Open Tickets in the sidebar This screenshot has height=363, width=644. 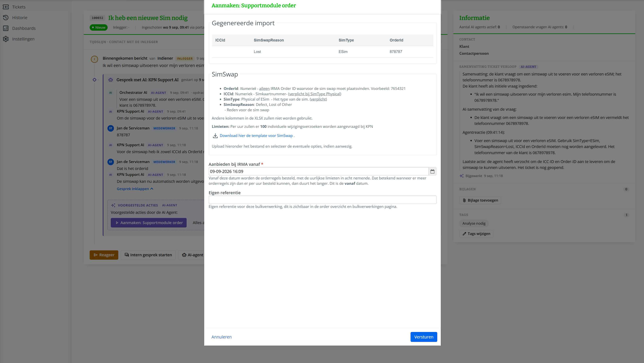[x=19, y=7]
